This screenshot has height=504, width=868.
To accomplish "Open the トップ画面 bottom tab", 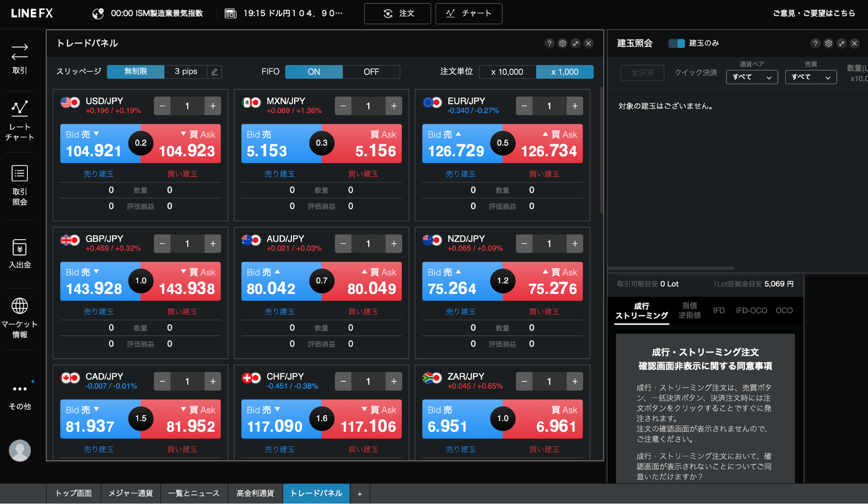I will (x=73, y=494).
